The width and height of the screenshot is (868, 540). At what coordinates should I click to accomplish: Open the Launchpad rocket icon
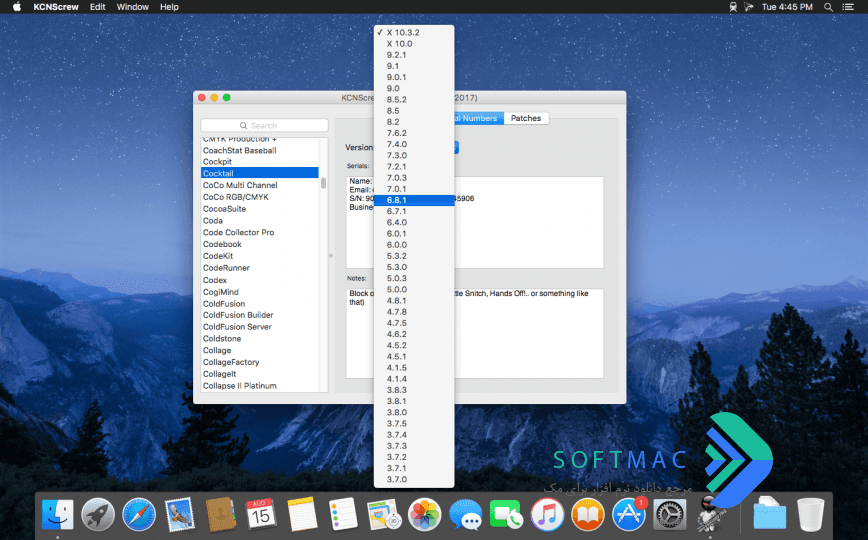point(98,515)
